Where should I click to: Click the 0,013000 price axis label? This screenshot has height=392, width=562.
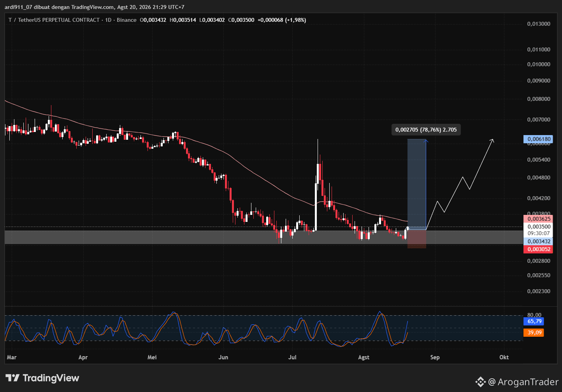(539, 24)
